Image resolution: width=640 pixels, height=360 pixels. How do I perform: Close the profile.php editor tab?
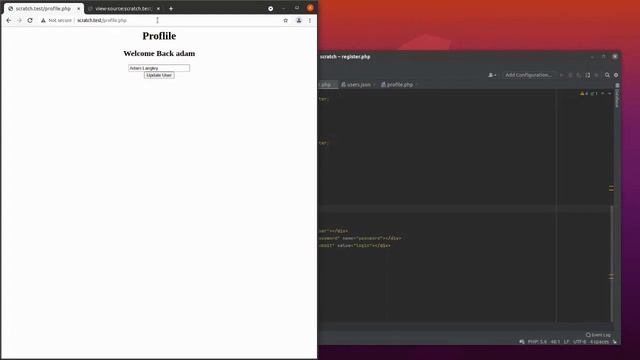click(x=416, y=84)
